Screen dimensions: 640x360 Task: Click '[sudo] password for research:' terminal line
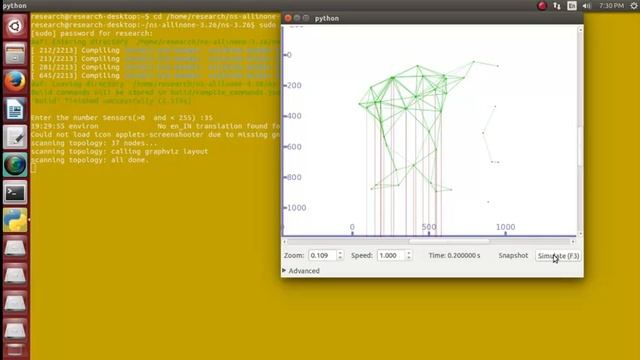click(92, 33)
